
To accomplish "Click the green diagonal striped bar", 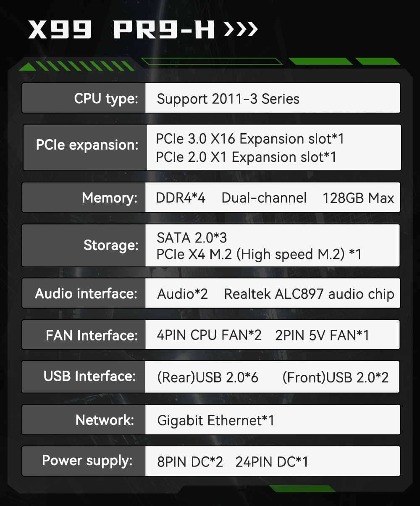I will [x=78, y=66].
